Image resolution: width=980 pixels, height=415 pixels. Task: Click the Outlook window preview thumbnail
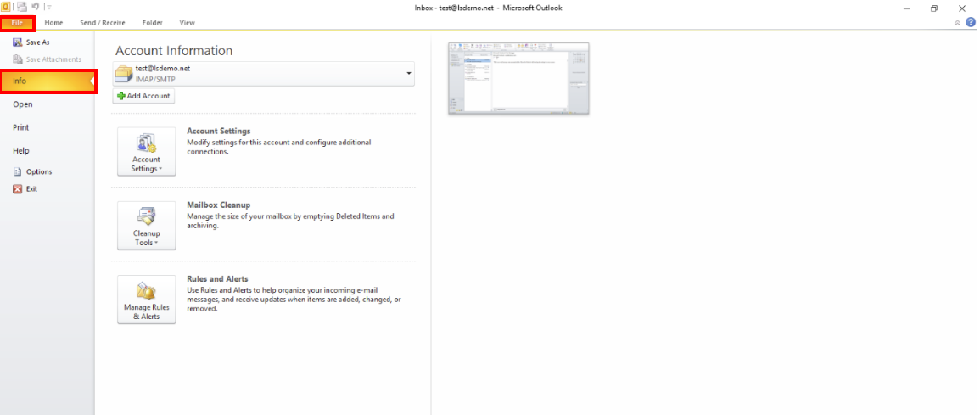(518, 79)
